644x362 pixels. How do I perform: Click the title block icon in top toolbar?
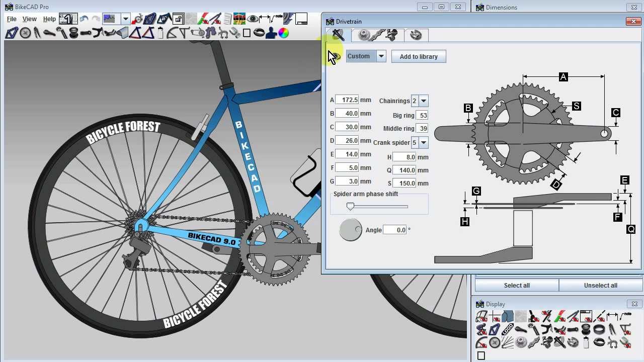pyautogui.click(x=301, y=19)
